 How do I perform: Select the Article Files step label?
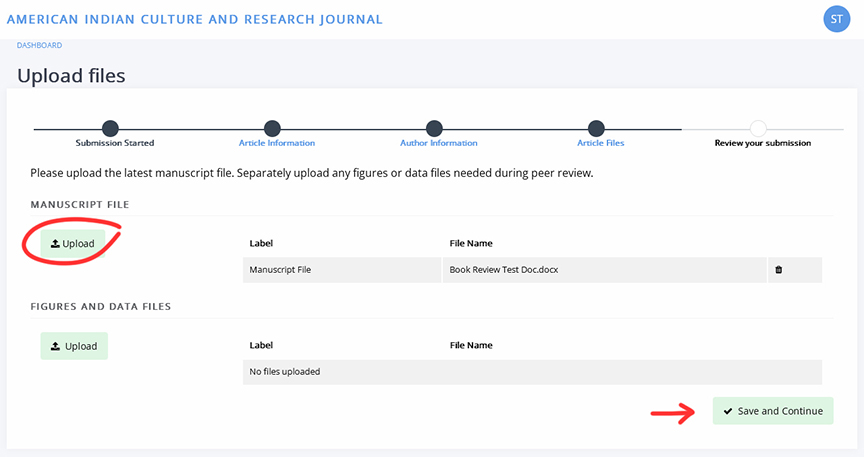(600, 143)
